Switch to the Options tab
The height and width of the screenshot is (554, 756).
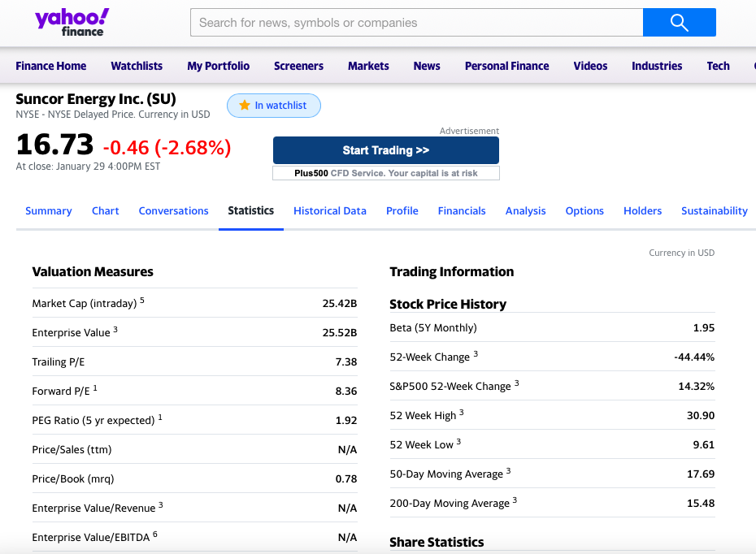[x=584, y=211]
